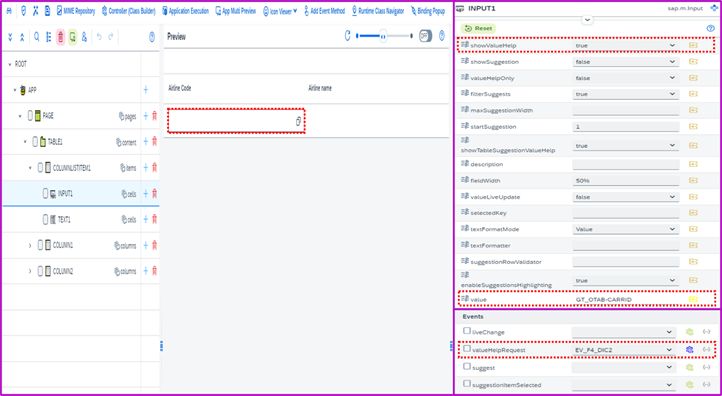This screenshot has height=396, width=722.
Task: Add child to APP with plus icon
Action: (146, 90)
